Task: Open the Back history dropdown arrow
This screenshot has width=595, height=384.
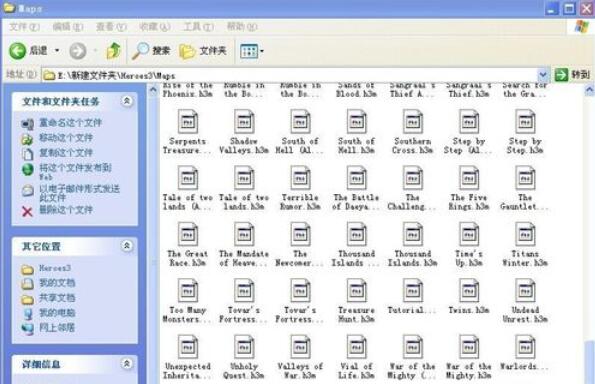Action: click(x=57, y=50)
